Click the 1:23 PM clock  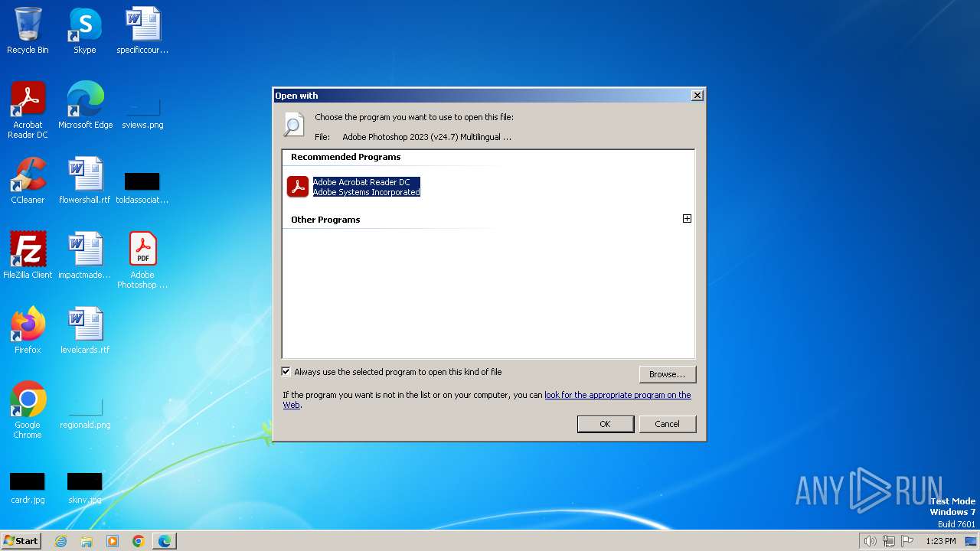point(940,541)
